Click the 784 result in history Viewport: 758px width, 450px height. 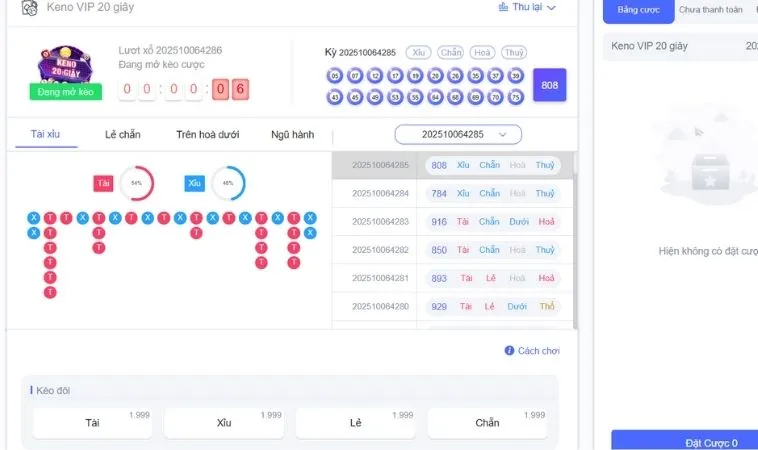point(439,193)
